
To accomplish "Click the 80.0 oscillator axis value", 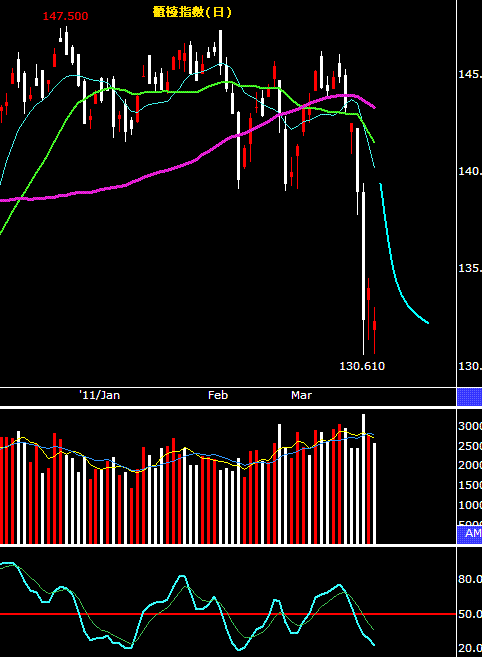I will [470, 579].
